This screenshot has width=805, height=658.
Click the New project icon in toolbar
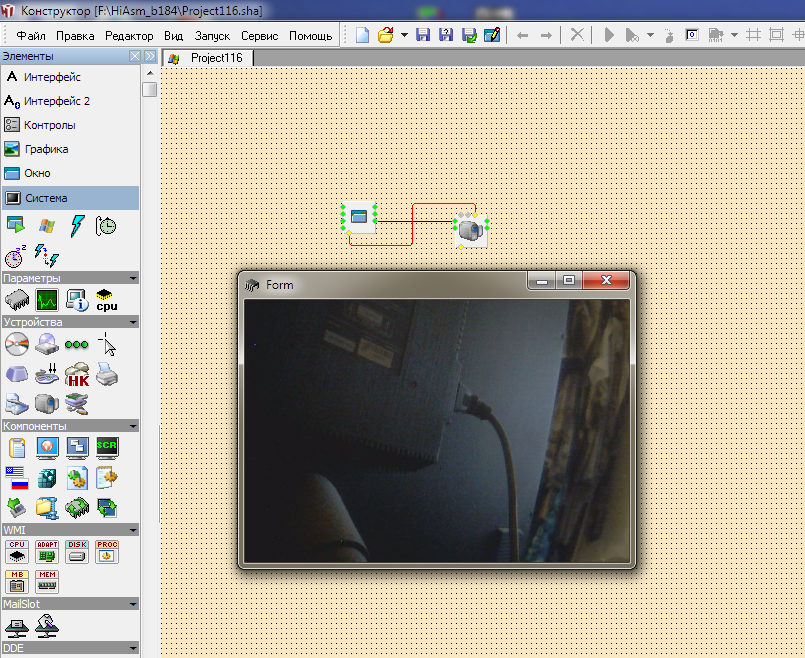point(363,35)
